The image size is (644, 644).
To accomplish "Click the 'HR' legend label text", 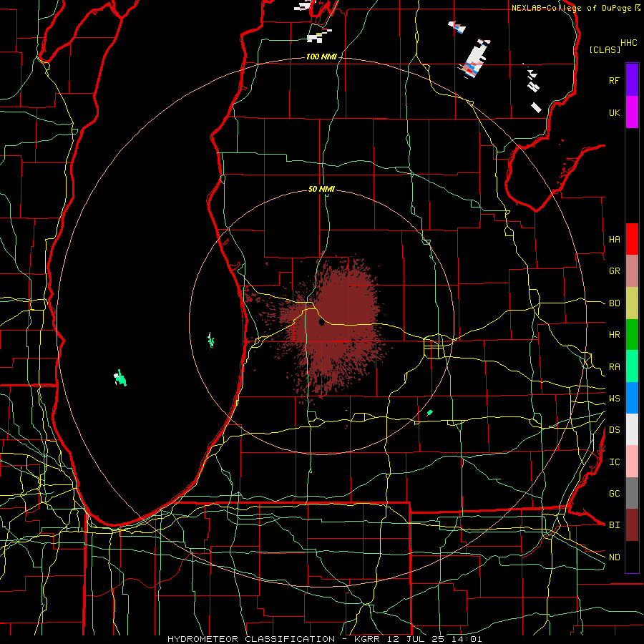I will [614, 335].
